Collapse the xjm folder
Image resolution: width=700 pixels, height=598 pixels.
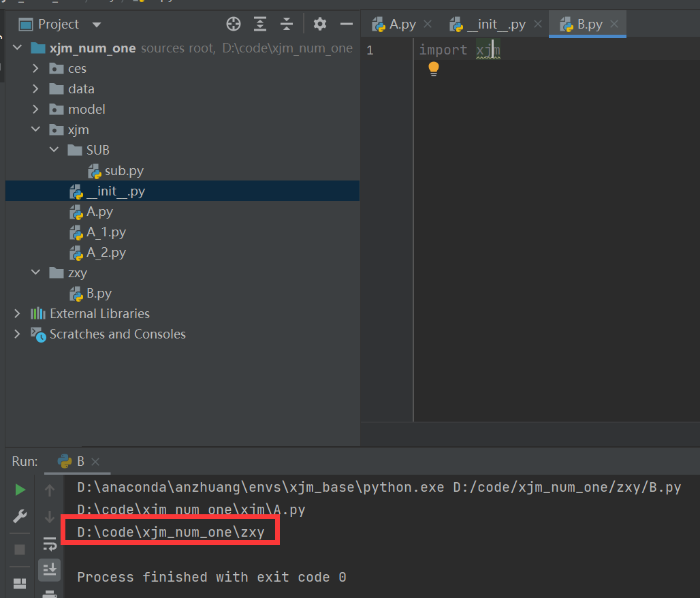(x=35, y=129)
